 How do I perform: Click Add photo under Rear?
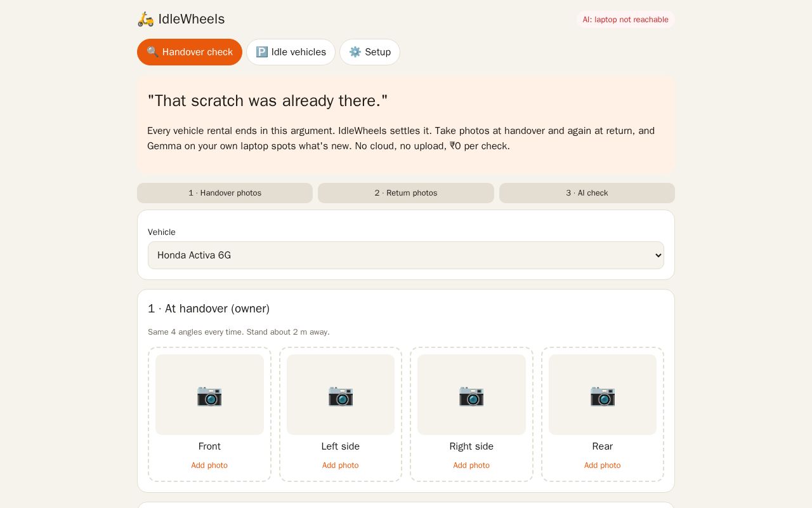click(603, 465)
